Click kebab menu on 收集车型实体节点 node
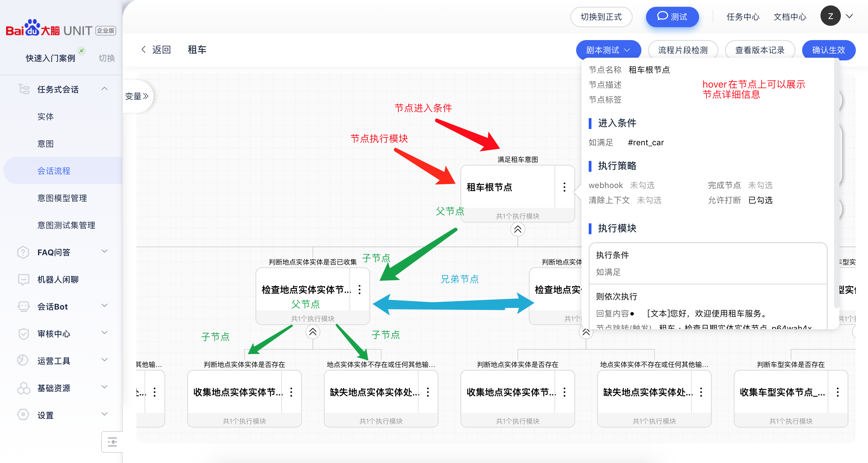Viewport: 868px width, 463px height. coord(837,392)
